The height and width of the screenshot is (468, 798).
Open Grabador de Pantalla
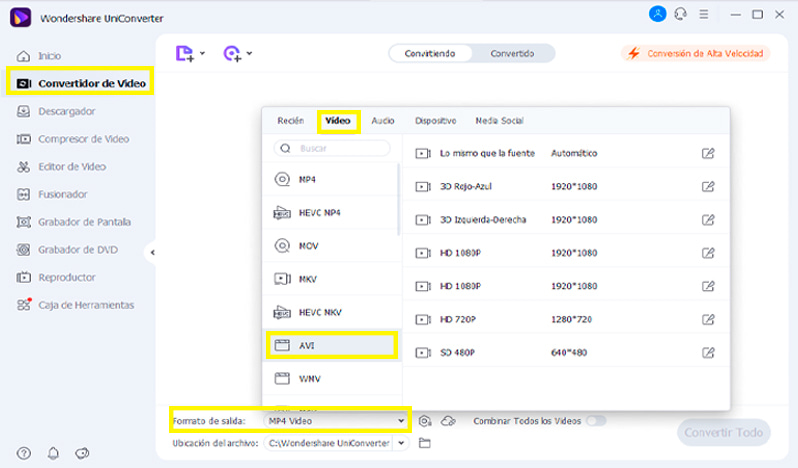pyautogui.click(x=73, y=222)
